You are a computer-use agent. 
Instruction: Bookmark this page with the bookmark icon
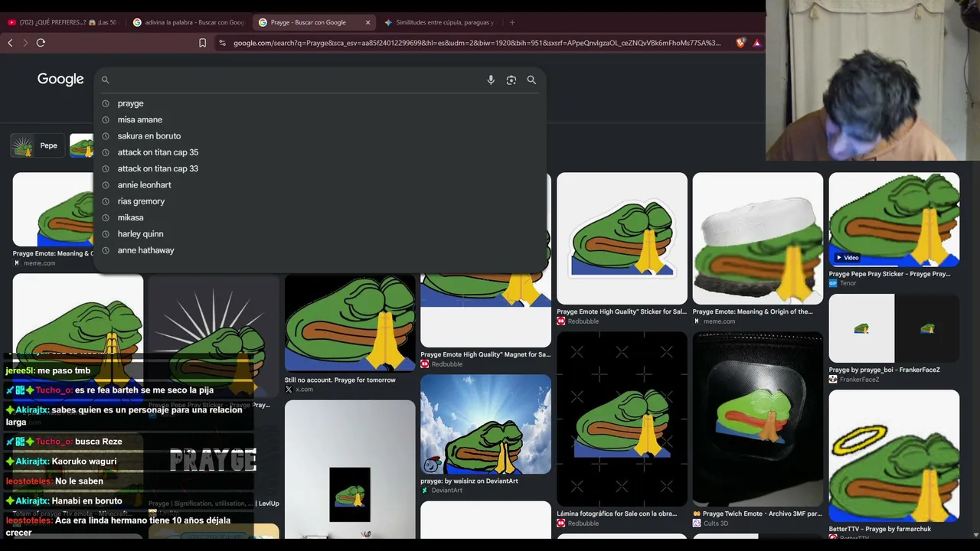point(202,43)
